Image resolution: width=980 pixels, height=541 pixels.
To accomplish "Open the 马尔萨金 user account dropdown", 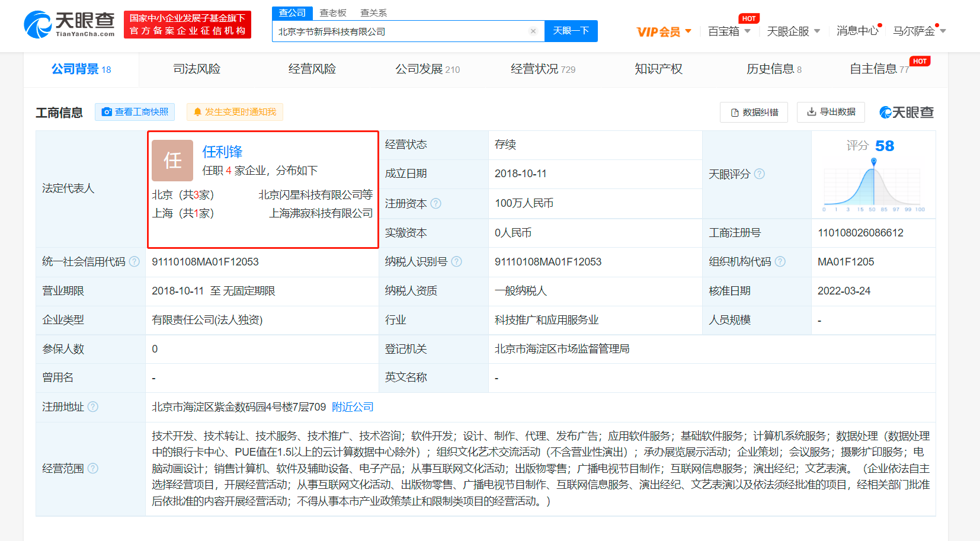I will (x=920, y=31).
